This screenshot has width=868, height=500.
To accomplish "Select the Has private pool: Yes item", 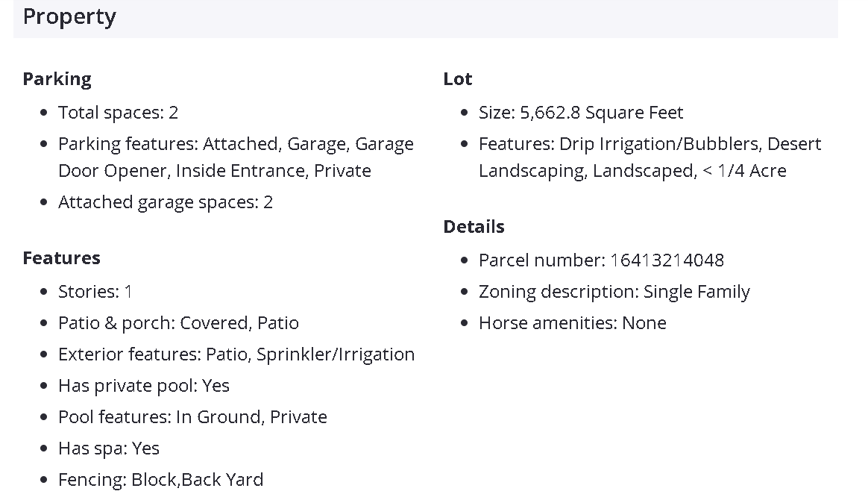I will click(x=143, y=386).
